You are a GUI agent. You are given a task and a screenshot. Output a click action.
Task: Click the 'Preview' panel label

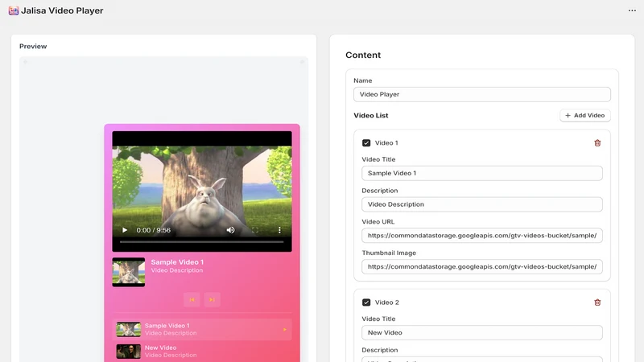point(33,47)
